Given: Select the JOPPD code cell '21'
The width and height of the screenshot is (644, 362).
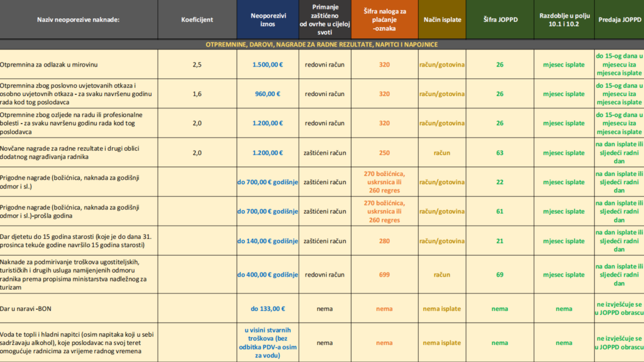Looking at the screenshot, I should click(499, 241).
